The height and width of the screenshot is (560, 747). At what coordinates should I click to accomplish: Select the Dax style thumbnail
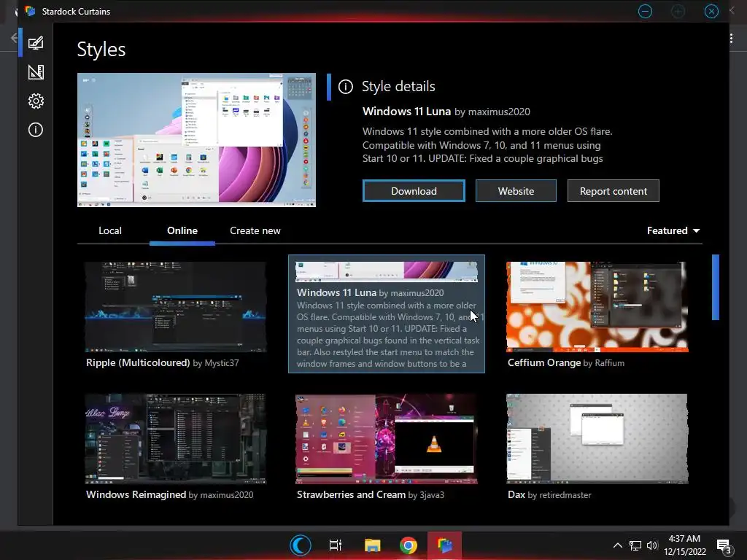click(x=597, y=438)
